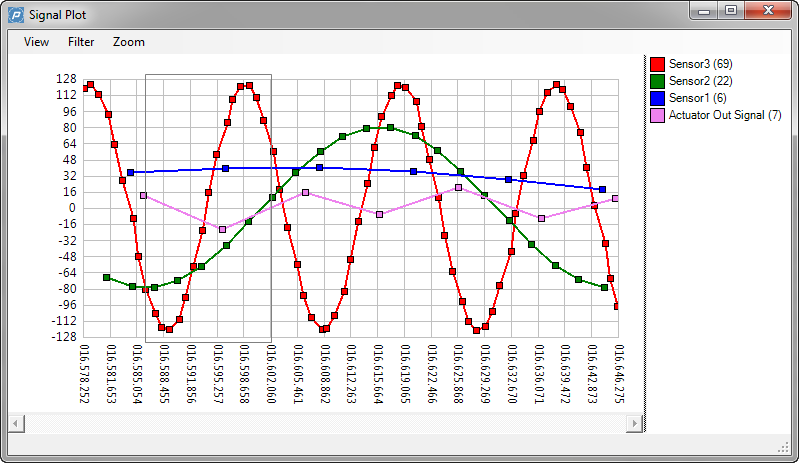This screenshot has width=799, height=463.
Task: Click the red Sensor3 legend swatch
Action: 657,64
